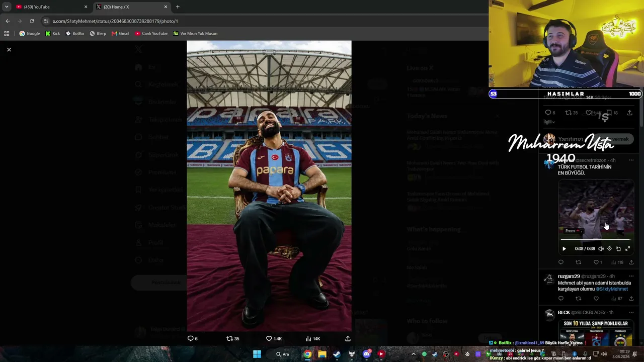
Task: Open the Windows Start menu
Action: pyautogui.click(x=257, y=354)
